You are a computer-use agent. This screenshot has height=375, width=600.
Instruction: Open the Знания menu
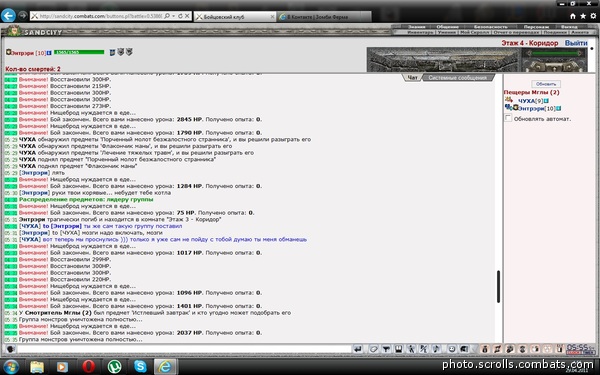pyautogui.click(x=416, y=27)
